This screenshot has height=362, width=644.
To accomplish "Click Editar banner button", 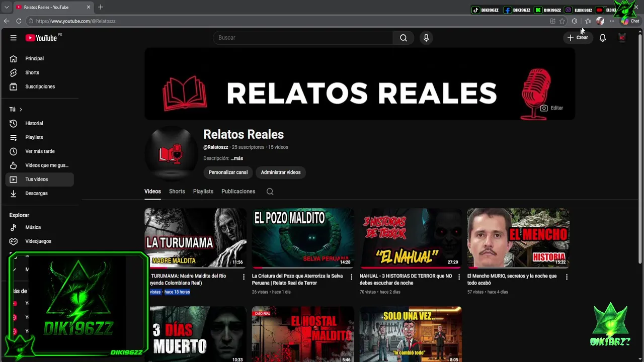I will click(x=551, y=108).
